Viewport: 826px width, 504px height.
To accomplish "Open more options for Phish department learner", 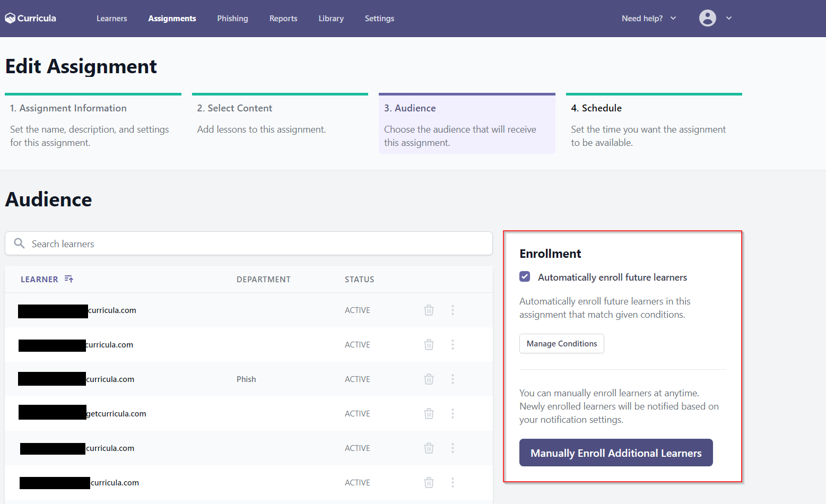I will [x=453, y=379].
